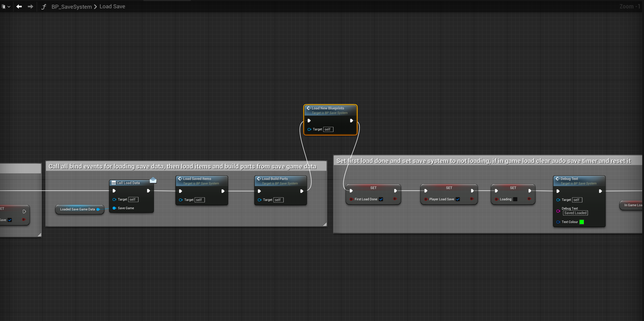Click the function (f) icon in the breadcrumb bar
The width and height of the screenshot is (644, 321).
pos(43,7)
